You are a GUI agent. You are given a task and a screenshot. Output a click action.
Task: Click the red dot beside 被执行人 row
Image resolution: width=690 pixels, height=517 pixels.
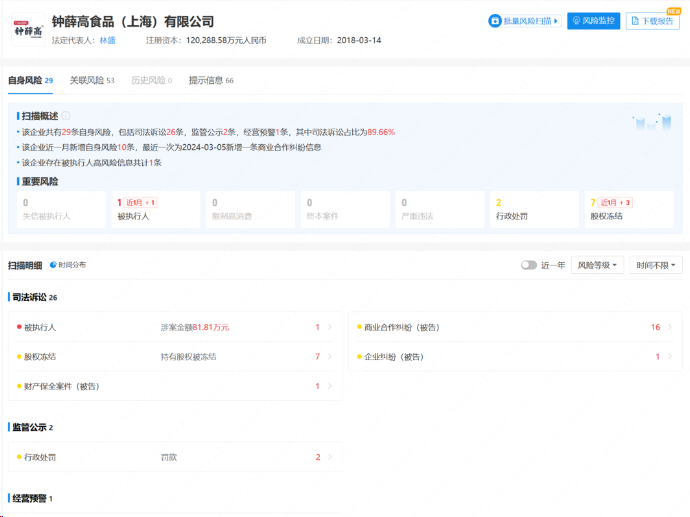19,327
